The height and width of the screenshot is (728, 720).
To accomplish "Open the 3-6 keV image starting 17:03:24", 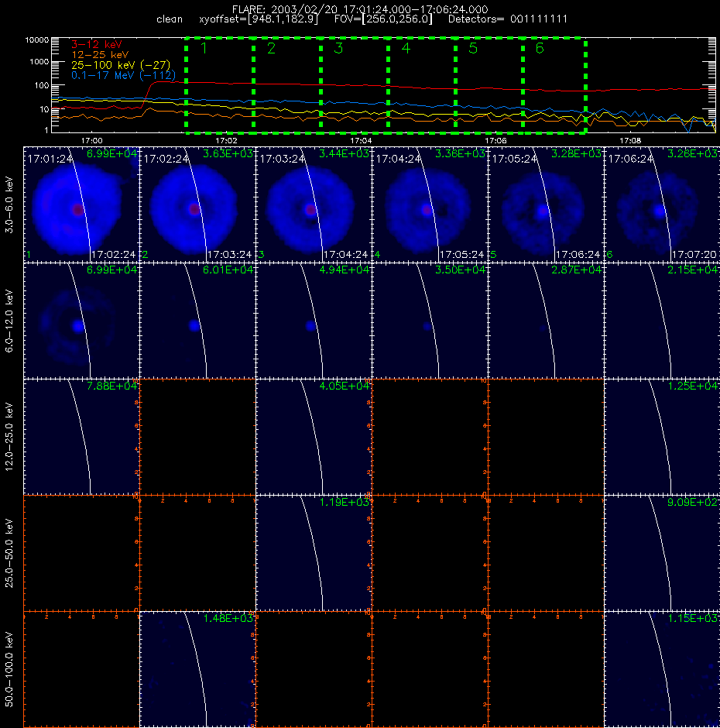I will (x=314, y=204).
